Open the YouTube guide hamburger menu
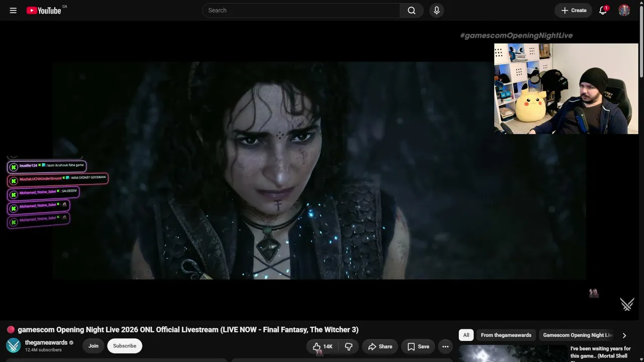Image resolution: width=644 pixels, height=362 pixels. click(x=13, y=10)
